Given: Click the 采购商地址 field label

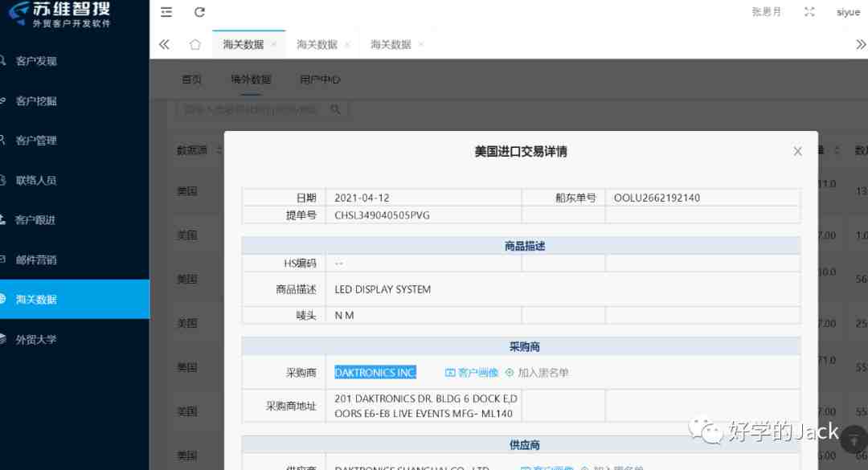Looking at the screenshot, I should point(291,406).
